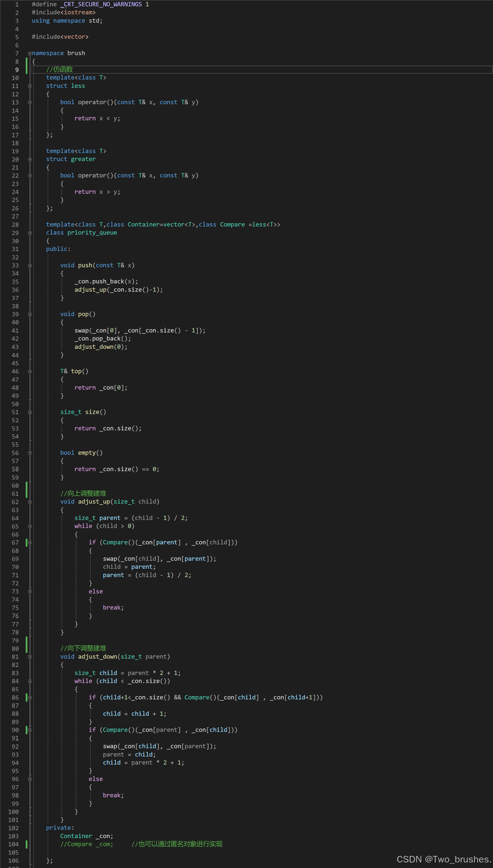Click the //向下调整建堆 comment
The image size is (493, 868).
[83, 648]
